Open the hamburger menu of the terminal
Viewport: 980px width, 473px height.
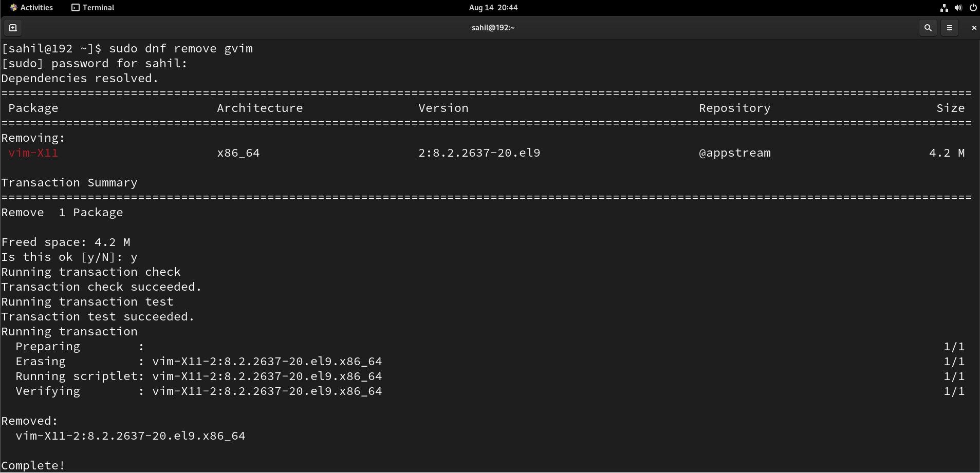click(x=950, y=28)
